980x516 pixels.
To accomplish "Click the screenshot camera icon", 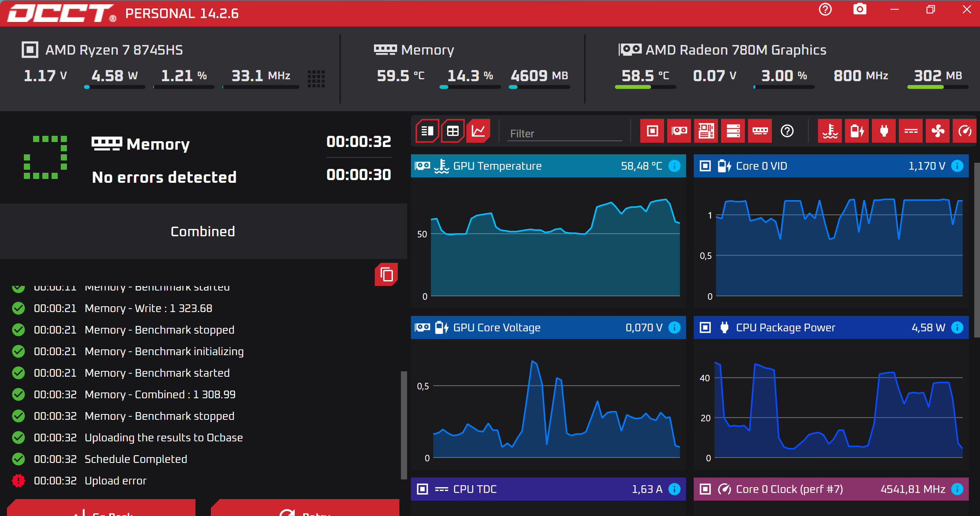I will point(860,9).
